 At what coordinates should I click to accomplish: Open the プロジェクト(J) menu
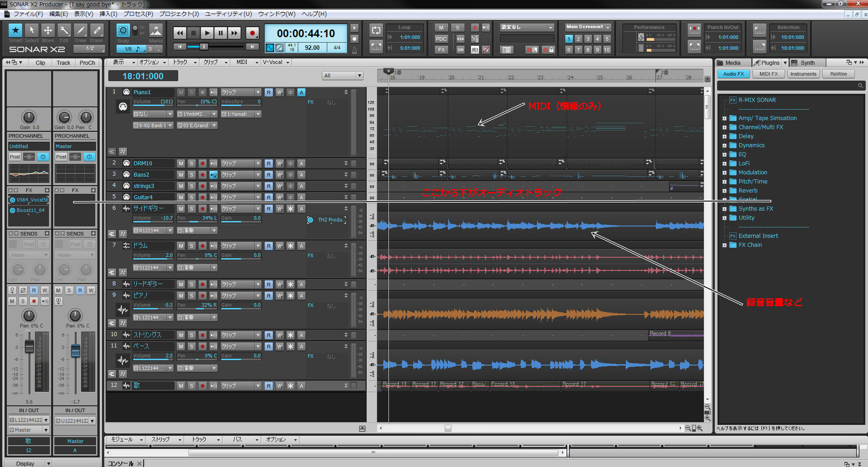pyautogui.click(x=179, y=14)
